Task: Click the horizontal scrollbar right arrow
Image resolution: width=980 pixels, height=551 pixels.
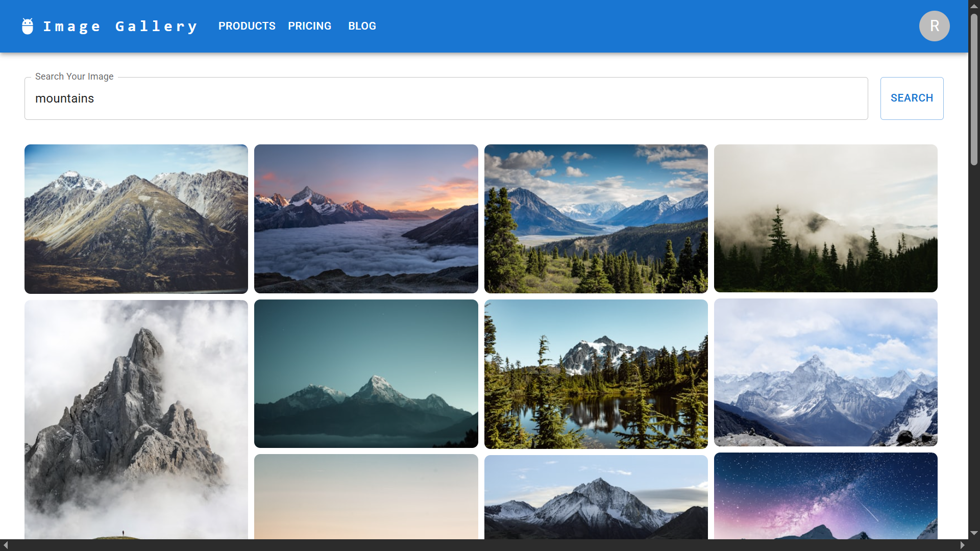Action: tap(962, 545)
